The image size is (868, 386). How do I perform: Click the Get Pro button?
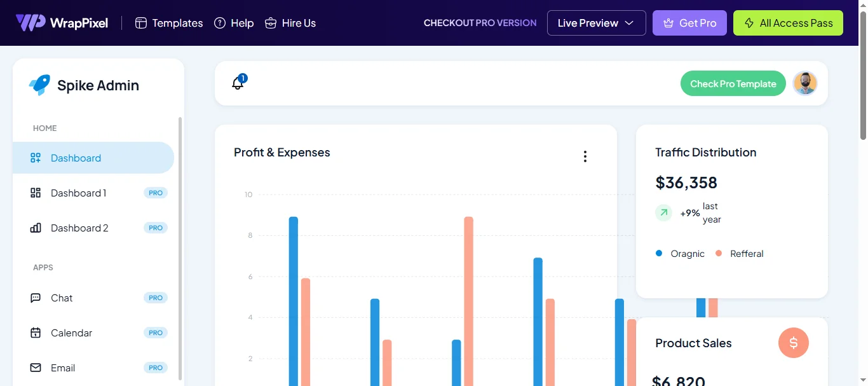pos(689,23)
